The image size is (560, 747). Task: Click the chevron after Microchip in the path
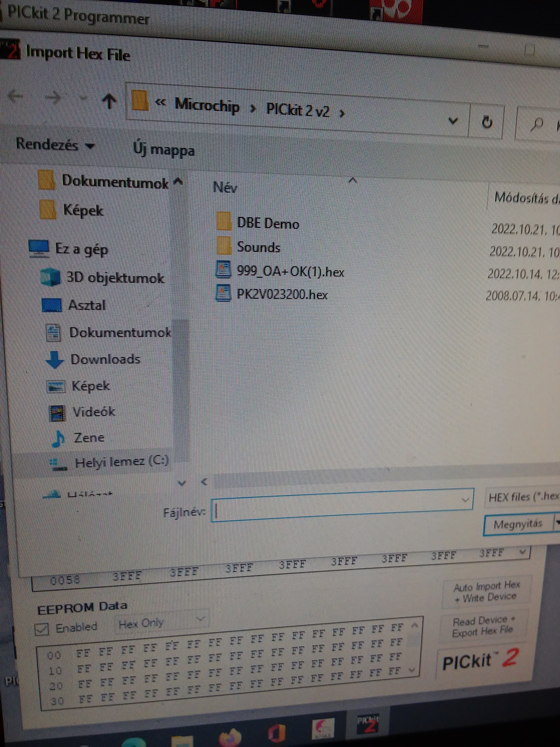click(253, 109)
